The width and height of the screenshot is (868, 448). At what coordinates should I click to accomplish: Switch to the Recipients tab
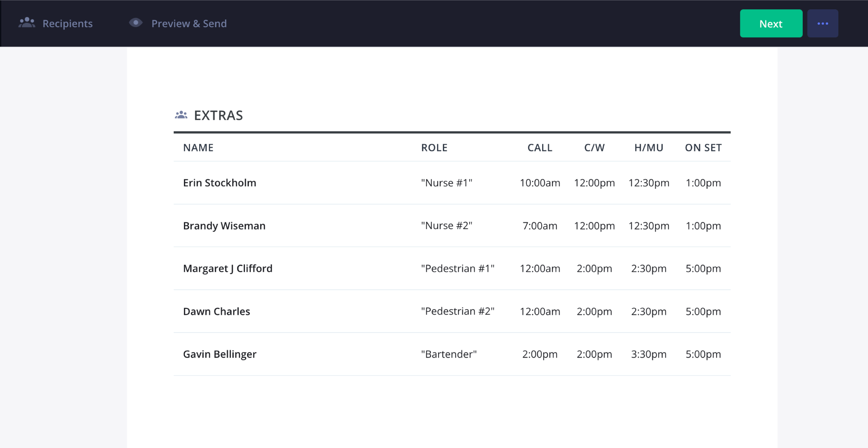67,24
